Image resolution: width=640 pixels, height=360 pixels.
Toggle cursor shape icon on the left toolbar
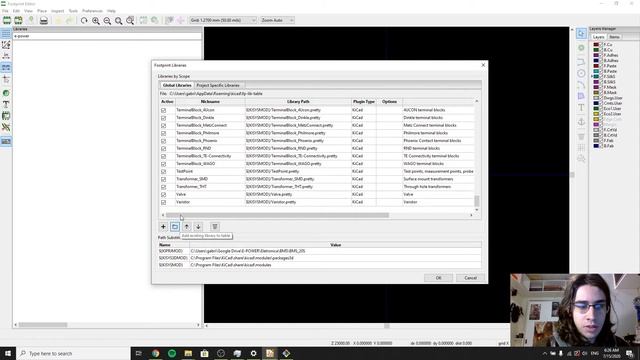[x=6, y=80]
